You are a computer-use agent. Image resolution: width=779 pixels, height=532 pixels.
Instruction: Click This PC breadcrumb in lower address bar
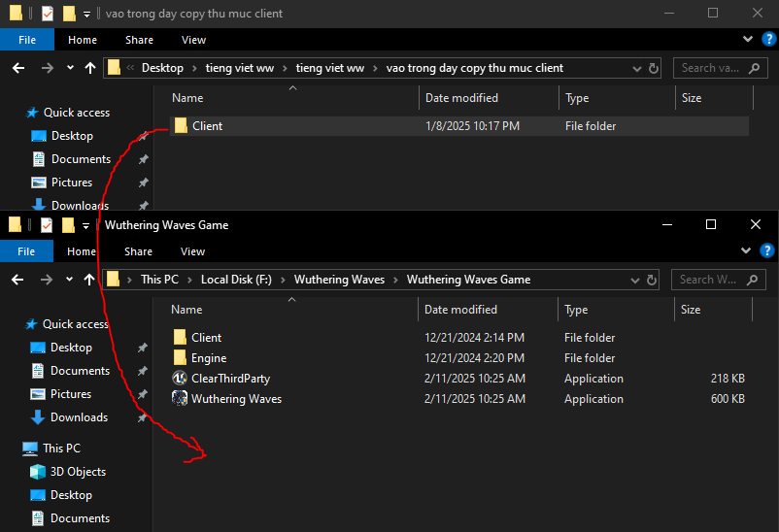pyautogui.click(x=159, y=280)
